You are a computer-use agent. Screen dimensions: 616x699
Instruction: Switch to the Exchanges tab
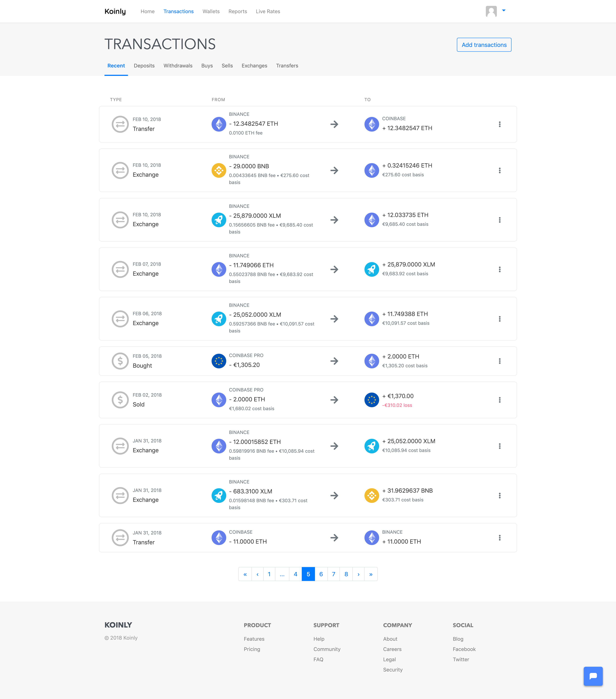click(254, 66)
